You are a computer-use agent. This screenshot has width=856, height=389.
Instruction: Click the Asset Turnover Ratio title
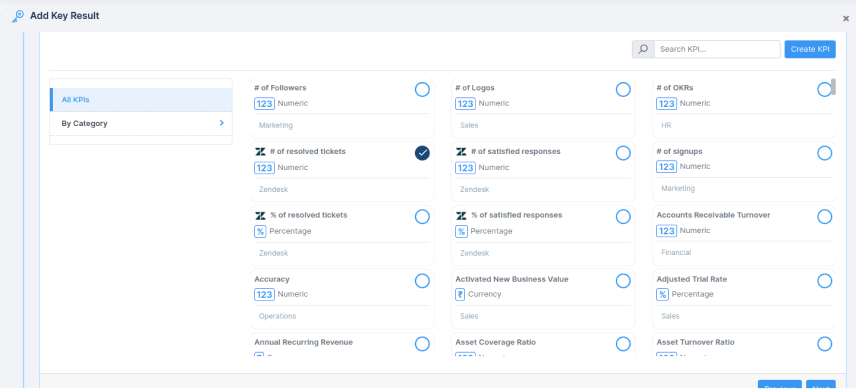click(x=696, y=342)
